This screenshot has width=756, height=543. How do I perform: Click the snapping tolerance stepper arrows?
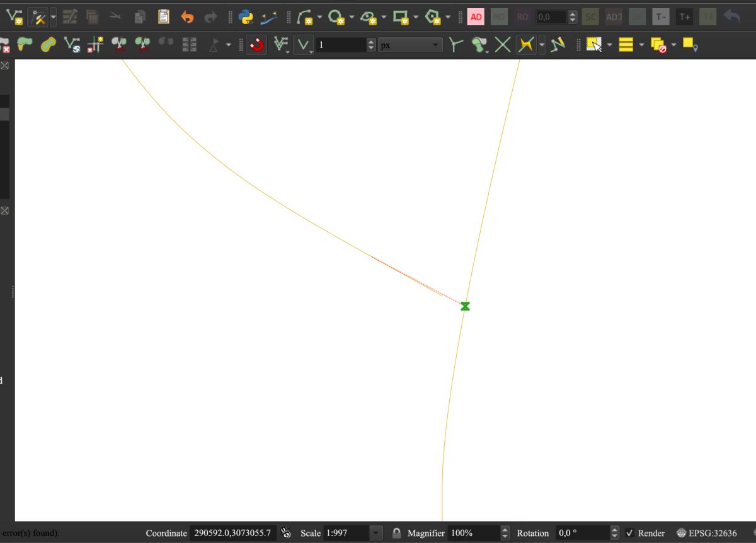(371, 45)
